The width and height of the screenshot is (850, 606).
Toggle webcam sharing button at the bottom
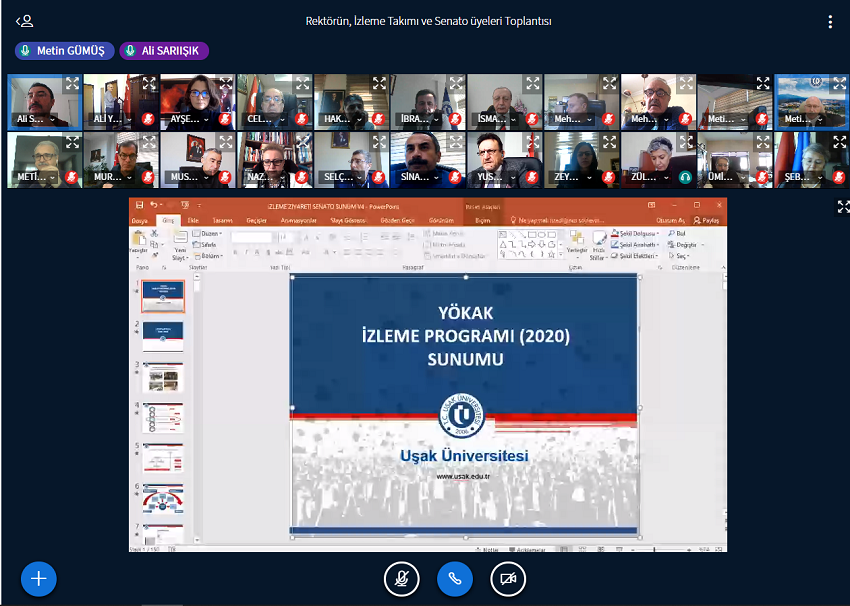tap(507, 578)
